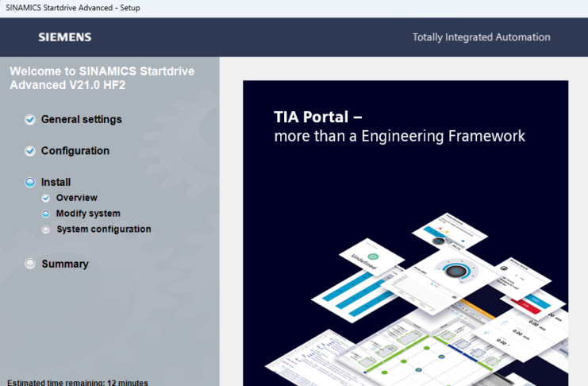Click the round dial gauge in banner
The height and width of the screenshot is (386, 588).
tap(455, 271)
